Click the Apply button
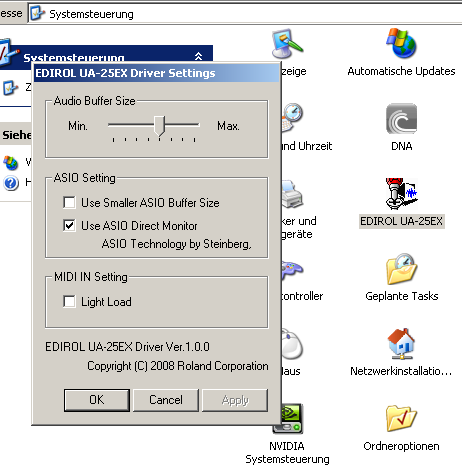The height and width of the screenshot is (471, 463). click(x=235, y=400)
